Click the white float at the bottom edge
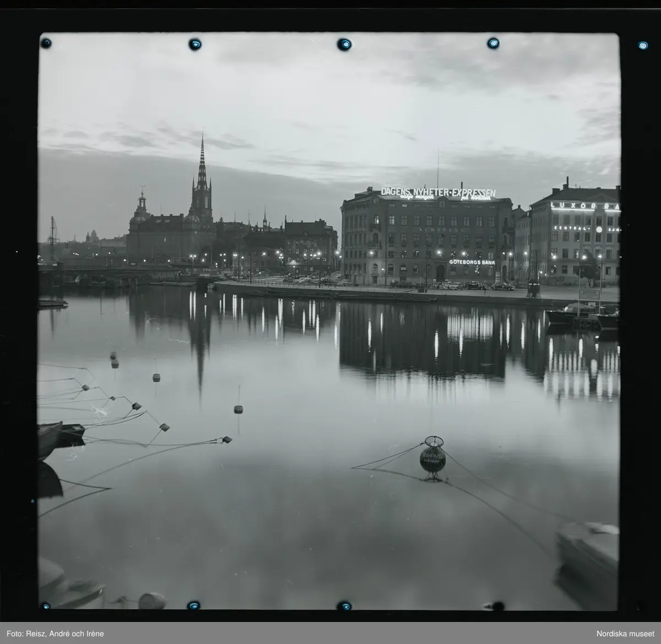661x644 pixels. coord(151,601)
